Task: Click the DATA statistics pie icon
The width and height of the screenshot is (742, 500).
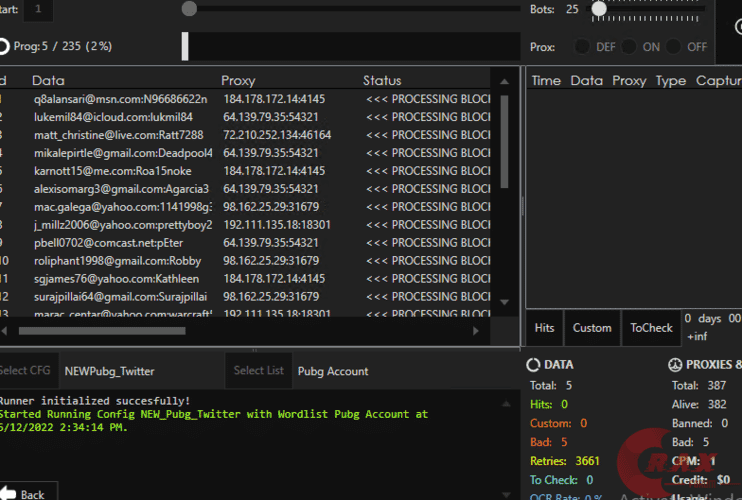Action: click(x=534, y=365)
